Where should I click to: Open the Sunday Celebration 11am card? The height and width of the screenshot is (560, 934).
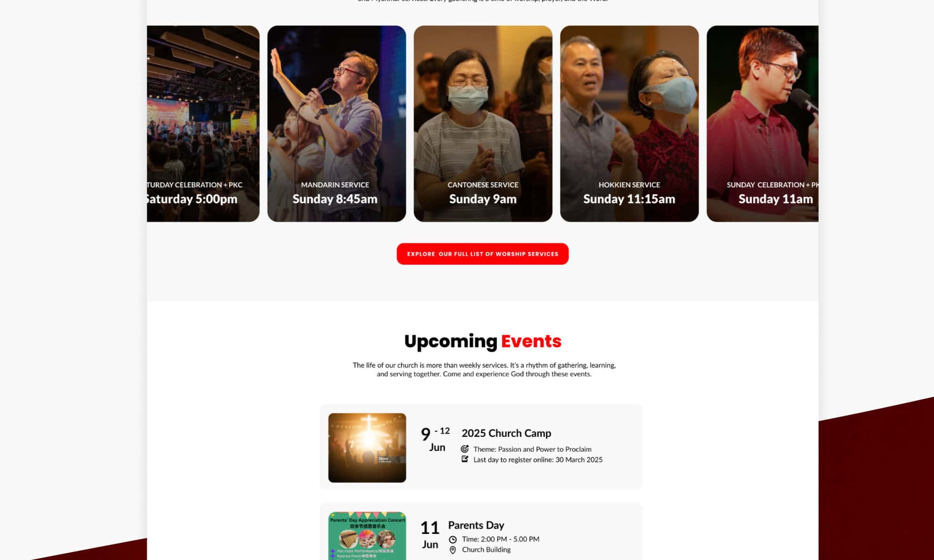click(x=763, y=124)
